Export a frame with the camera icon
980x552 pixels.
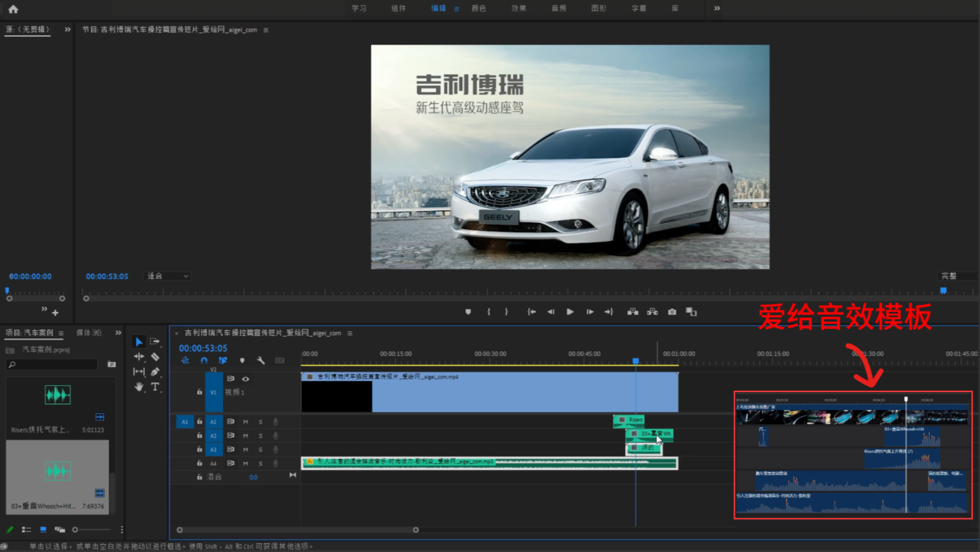click(x=672, y=312)
